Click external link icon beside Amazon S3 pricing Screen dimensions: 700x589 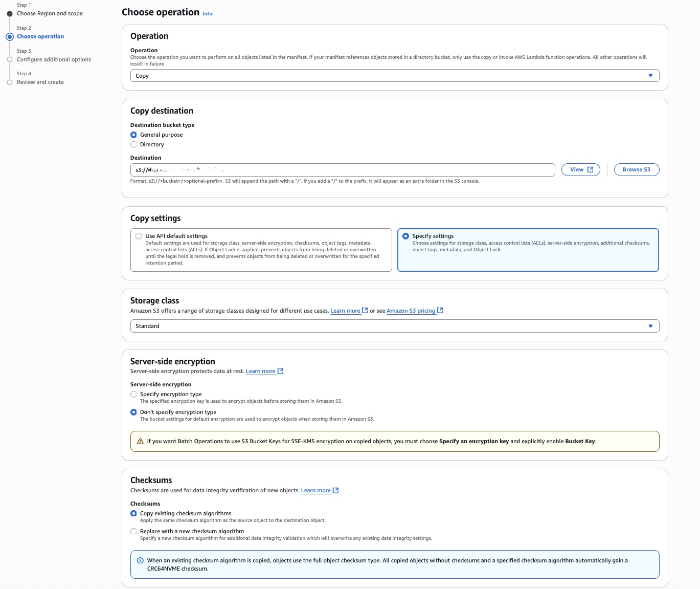[x=440, y=311]
